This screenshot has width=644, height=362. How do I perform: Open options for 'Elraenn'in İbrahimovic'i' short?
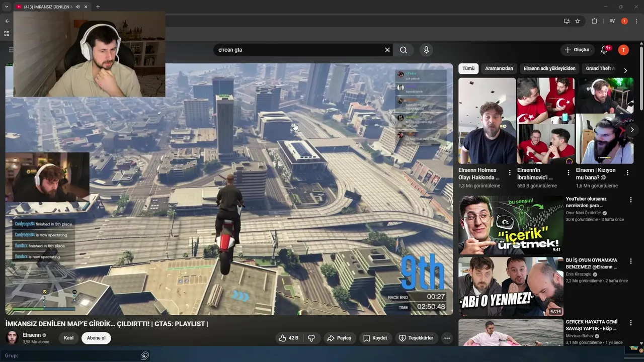pyautogui.click(x=569, y=172)
